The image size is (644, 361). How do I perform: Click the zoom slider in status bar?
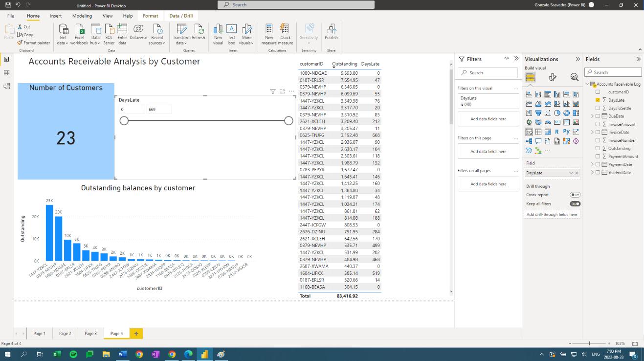point(590,343)
